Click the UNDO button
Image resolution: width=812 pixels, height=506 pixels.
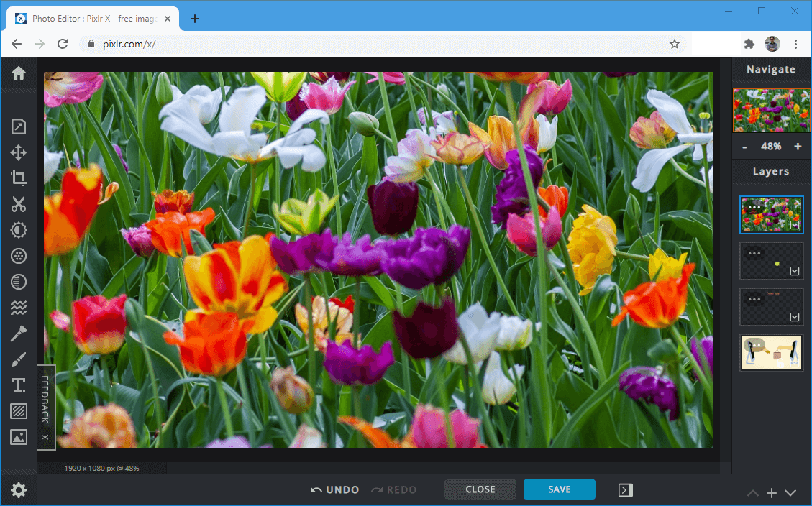[x=334, y=490]
